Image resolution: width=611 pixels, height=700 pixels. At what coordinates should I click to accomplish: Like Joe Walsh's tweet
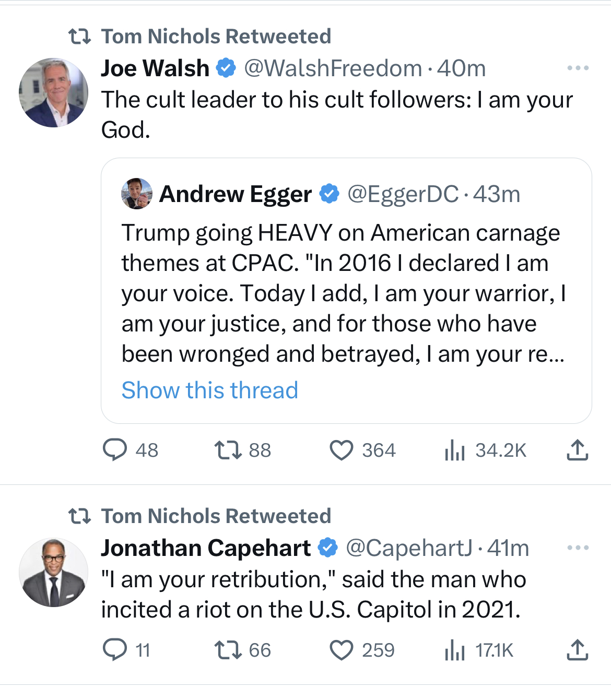(342, 450)
